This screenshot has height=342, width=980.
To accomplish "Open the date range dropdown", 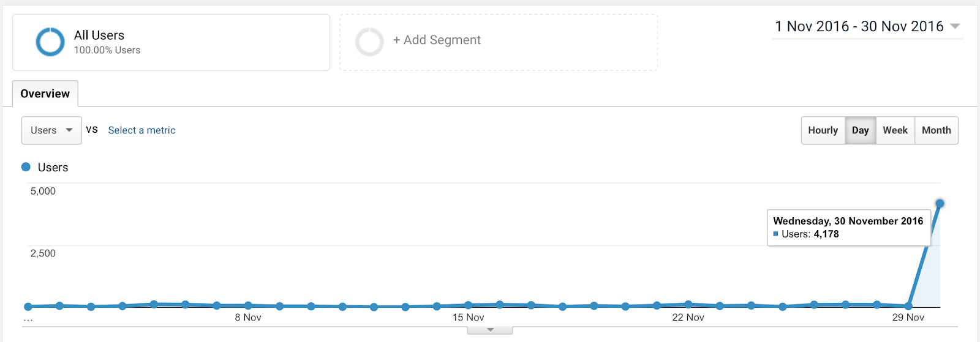I will (867, 27).
